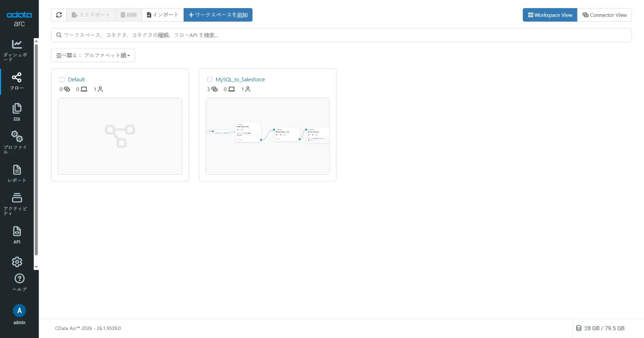This screenshot has width=644, height=338.
Task: Open the Default workspace empty thumbnail
Action: tap(120, 136)
